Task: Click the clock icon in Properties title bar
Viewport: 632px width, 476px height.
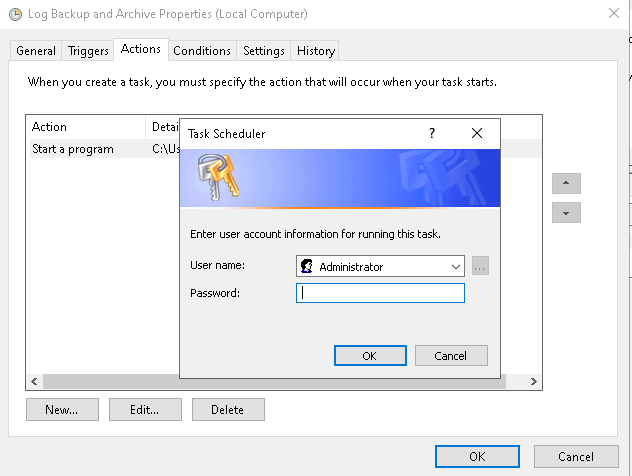Action: (15, 15)
